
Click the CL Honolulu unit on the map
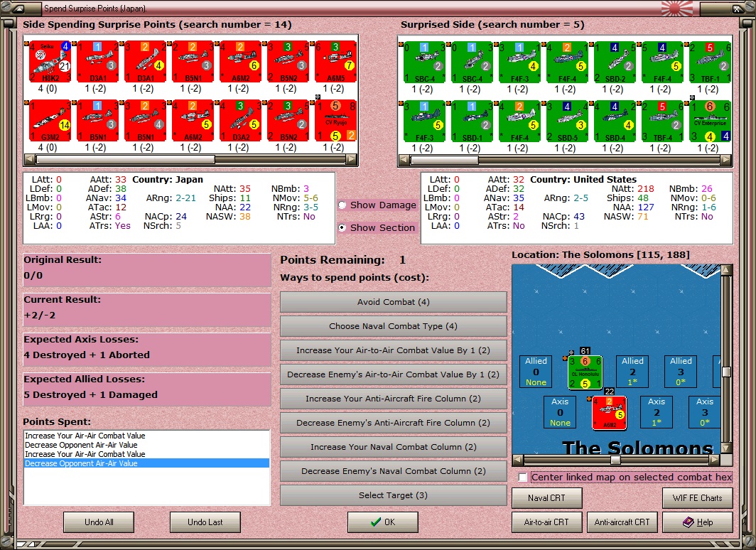pyautogui.click(x=585, y=372)
